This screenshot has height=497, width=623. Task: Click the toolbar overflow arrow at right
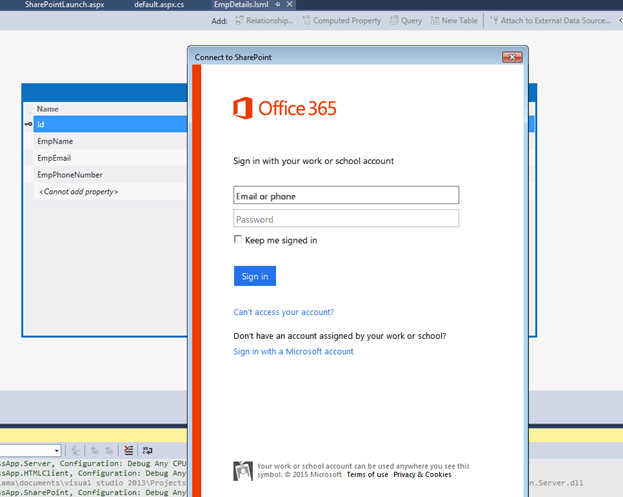click(620, 21)
